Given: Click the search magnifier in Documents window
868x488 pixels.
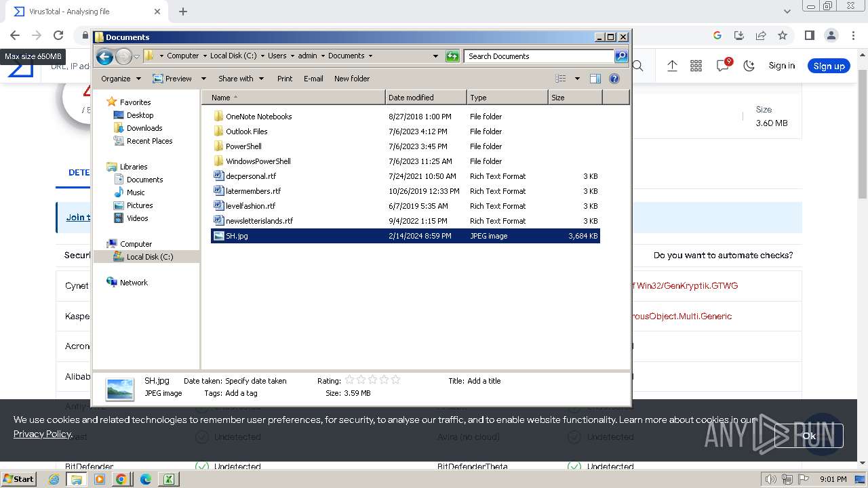Looking at the screenshot, I should click(621, 56).
